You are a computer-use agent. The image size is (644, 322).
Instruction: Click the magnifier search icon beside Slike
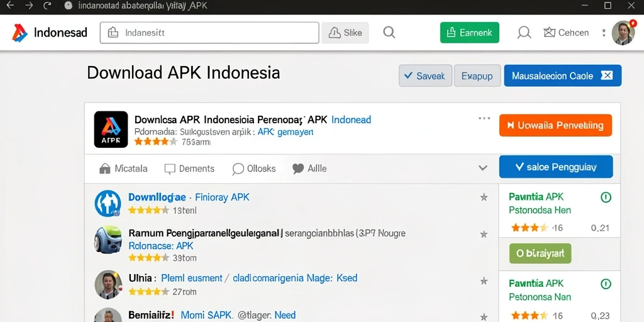[x=389, y=33]
